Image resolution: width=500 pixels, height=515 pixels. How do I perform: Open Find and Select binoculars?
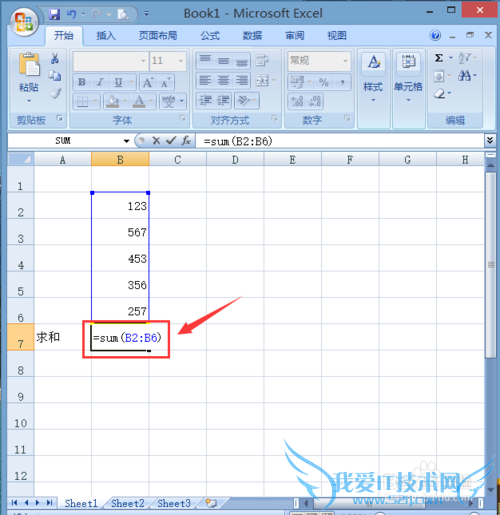[x=468, y=76]
